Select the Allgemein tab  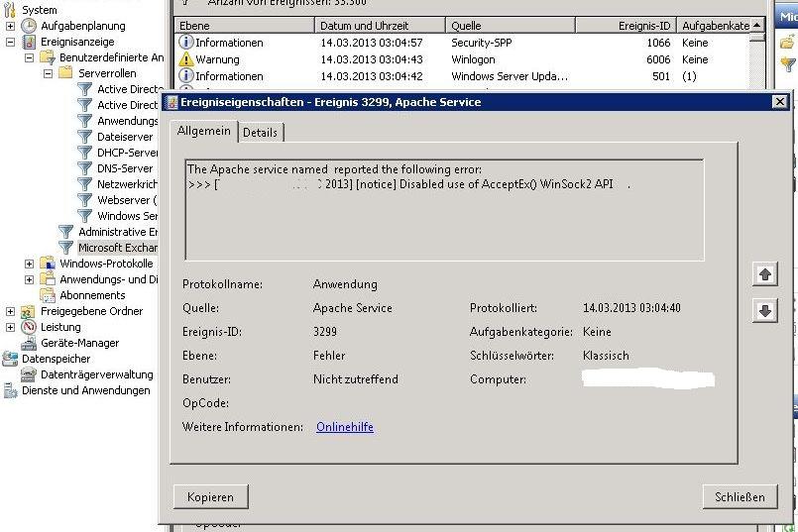203,131
